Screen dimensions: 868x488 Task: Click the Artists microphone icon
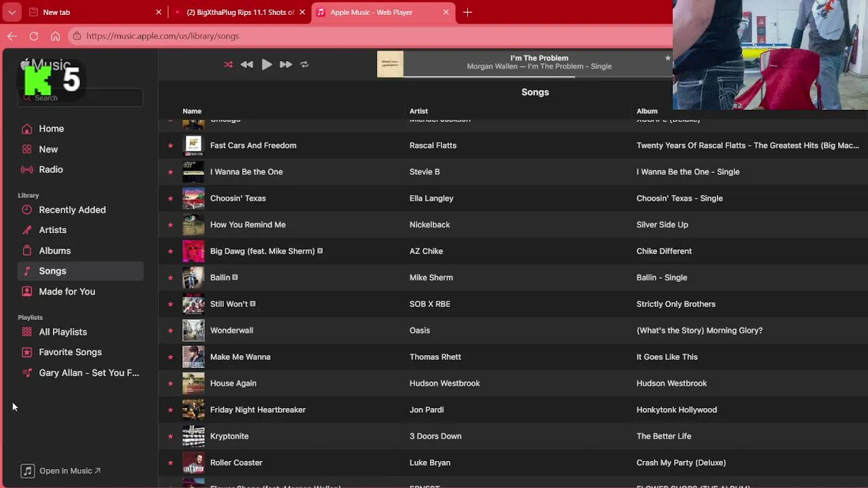click(26, 230)
